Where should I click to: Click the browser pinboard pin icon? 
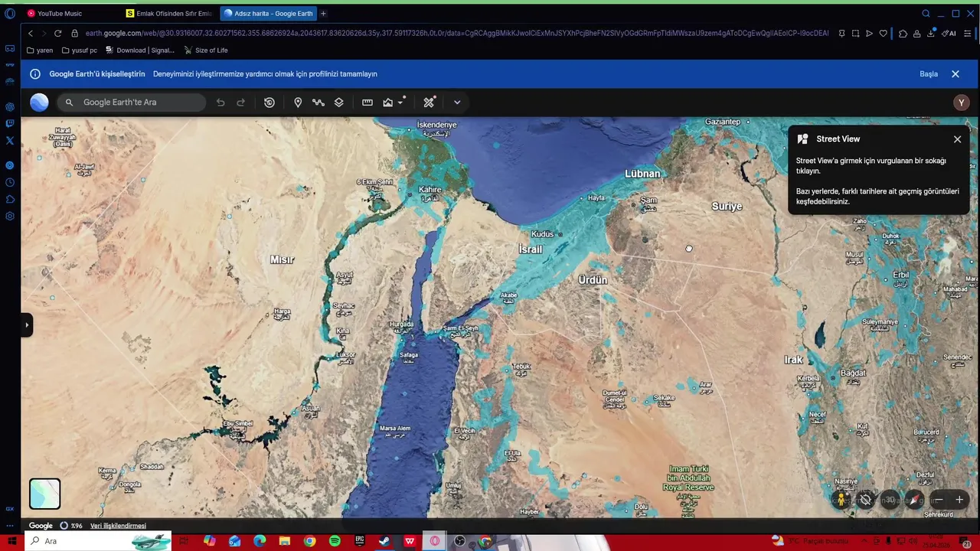coord(842,33)
